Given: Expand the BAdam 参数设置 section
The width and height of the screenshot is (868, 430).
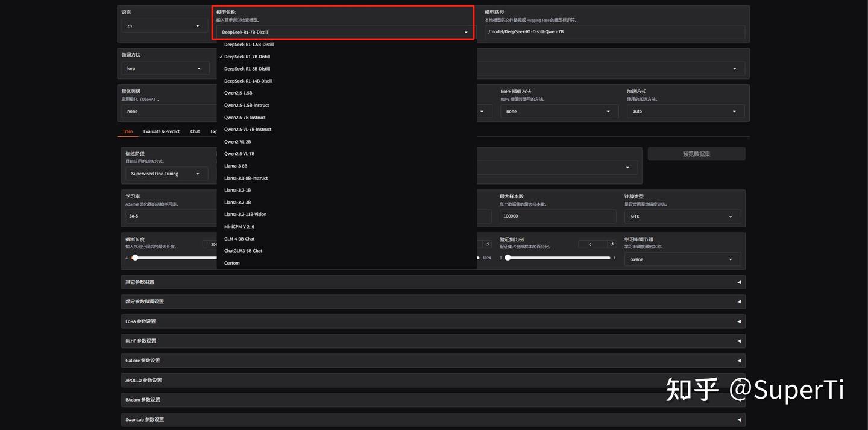Looking at the screenshot, I should pyautogui.click(x=433, y=400).
